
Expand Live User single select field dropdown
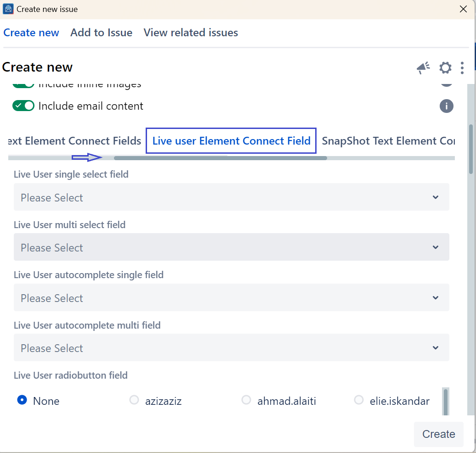coord(231,198)
